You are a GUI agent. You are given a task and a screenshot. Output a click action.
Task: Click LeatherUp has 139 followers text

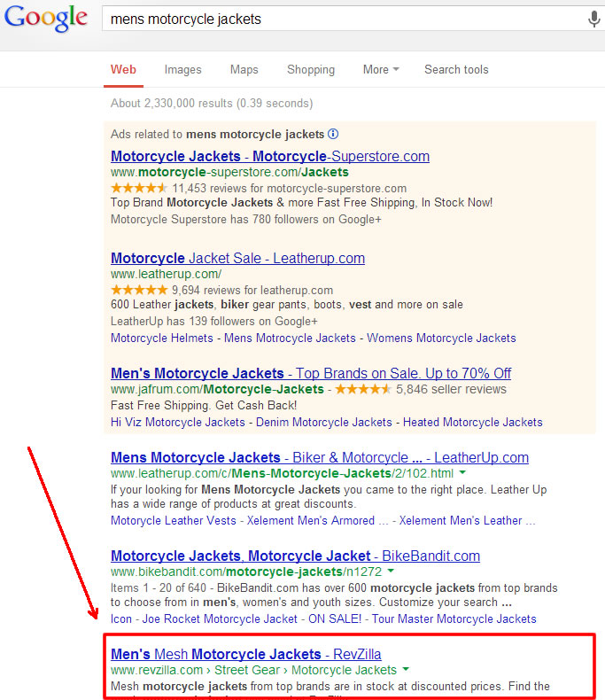pyautogui.click(x=214, y=321)
